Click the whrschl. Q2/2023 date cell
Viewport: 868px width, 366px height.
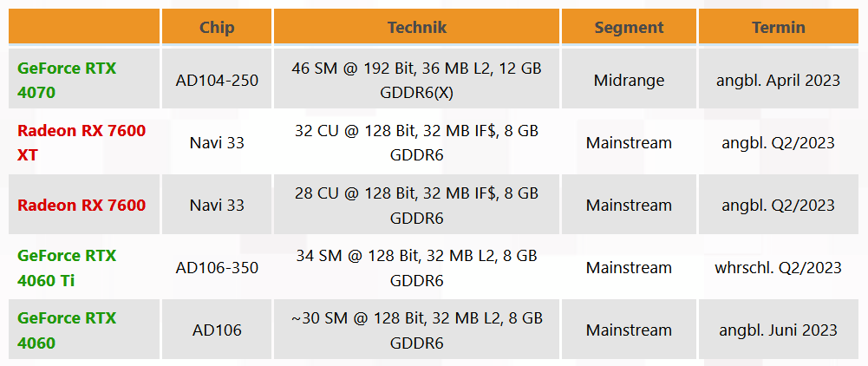[779, 268]
